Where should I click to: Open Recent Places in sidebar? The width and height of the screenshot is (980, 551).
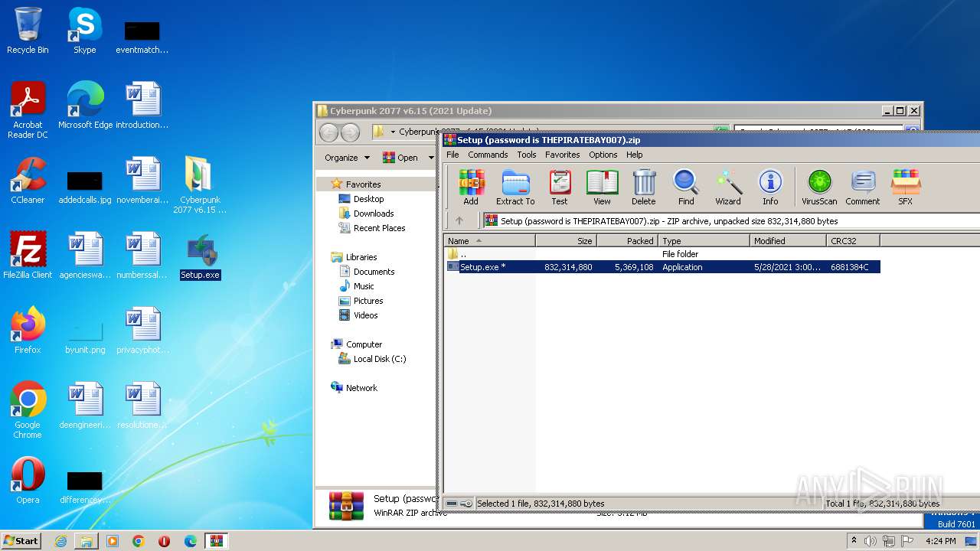pos(379,228)
